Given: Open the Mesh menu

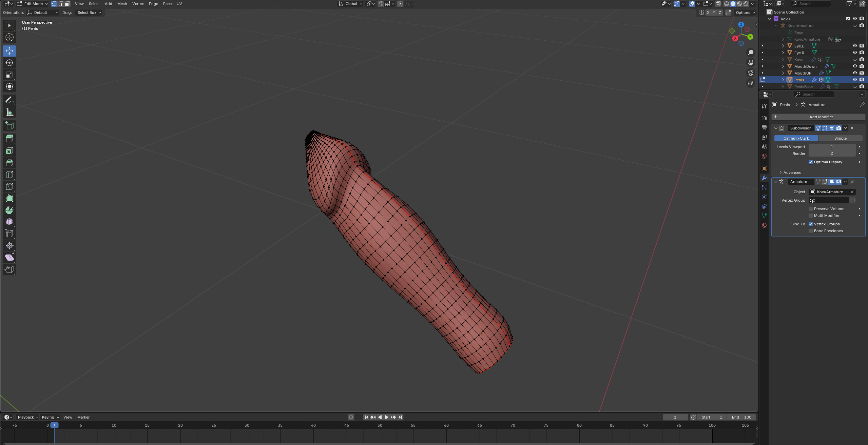Looking at the screenshot, I should tap(122, 4).
